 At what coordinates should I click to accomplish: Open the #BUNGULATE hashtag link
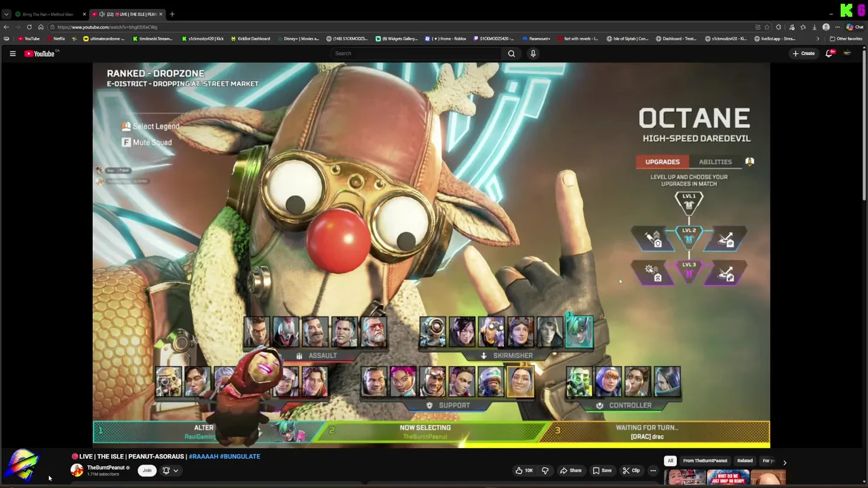[x=240, y=457]
